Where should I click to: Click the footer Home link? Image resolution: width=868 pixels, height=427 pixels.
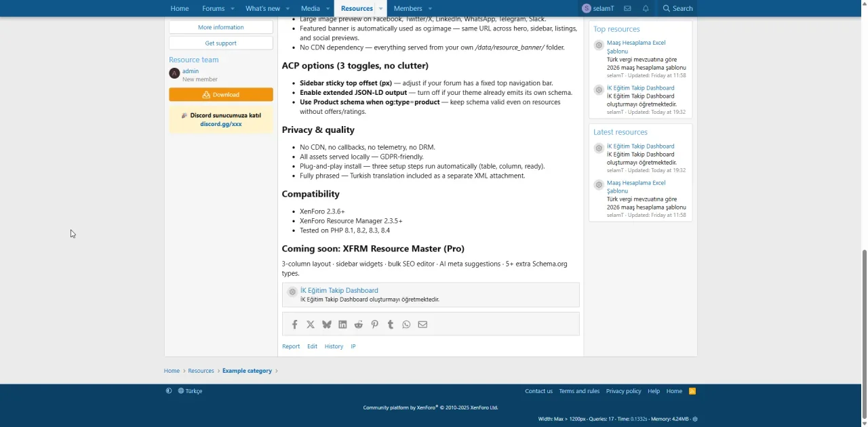coord(674,391)
